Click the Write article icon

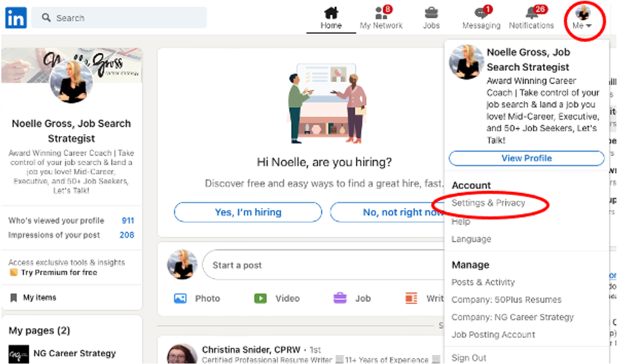click(x=411, y=299)
